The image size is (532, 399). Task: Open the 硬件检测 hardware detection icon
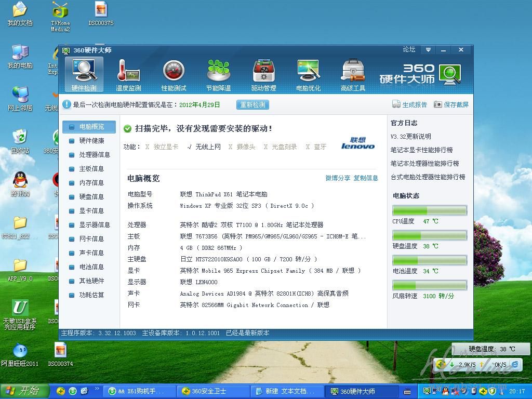click(x=84, y=74)
